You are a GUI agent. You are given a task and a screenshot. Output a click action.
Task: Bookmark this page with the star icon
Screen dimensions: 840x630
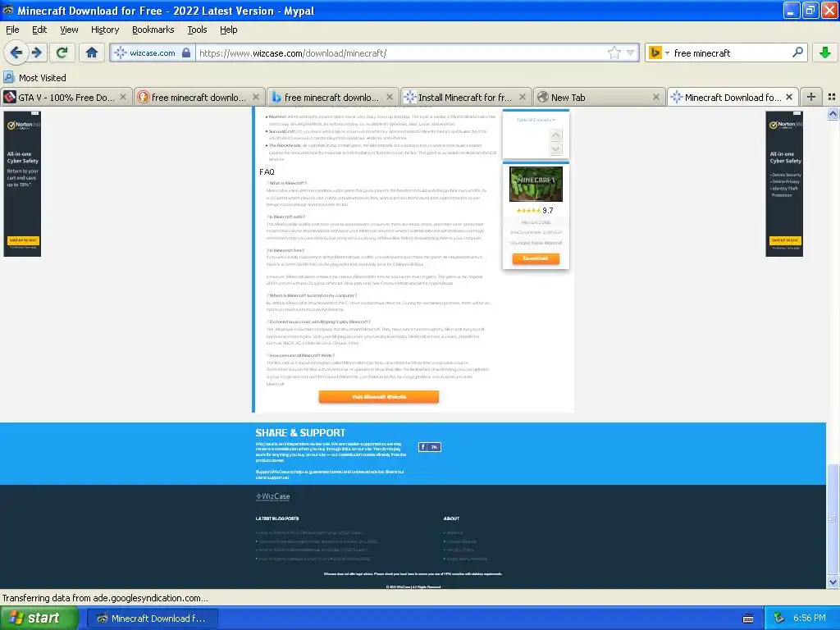[x=614, y=52]
